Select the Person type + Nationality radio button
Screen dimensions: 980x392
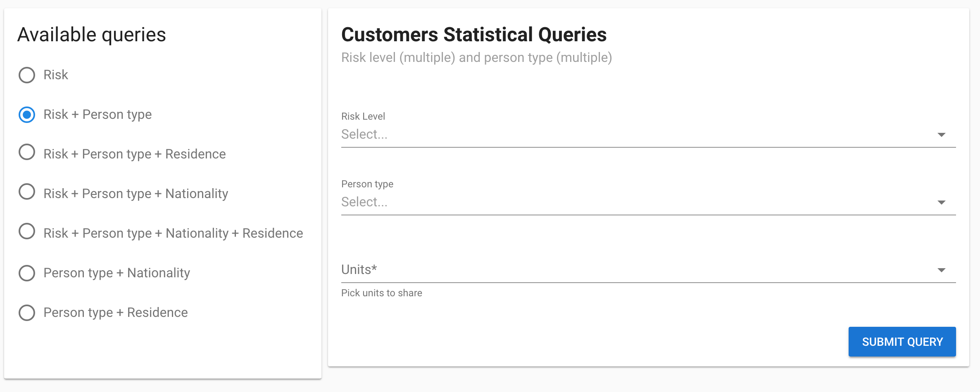point(27,273)
